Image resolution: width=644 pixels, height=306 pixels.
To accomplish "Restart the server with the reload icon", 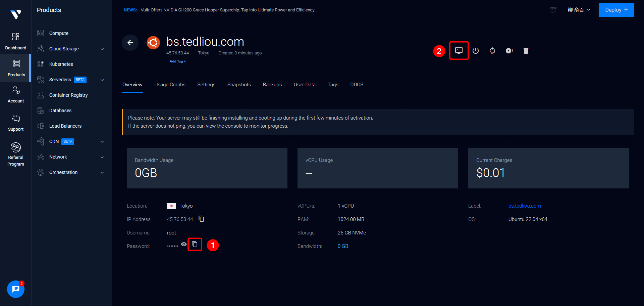I will [492, 51].
